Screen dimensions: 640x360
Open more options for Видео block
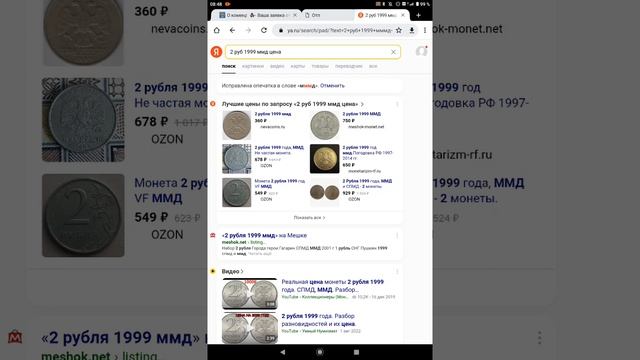(x=397, y=272)
